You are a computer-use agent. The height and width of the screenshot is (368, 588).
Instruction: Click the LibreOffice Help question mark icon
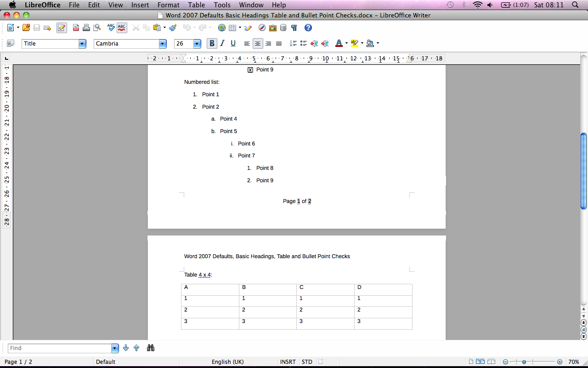(308, 28)
